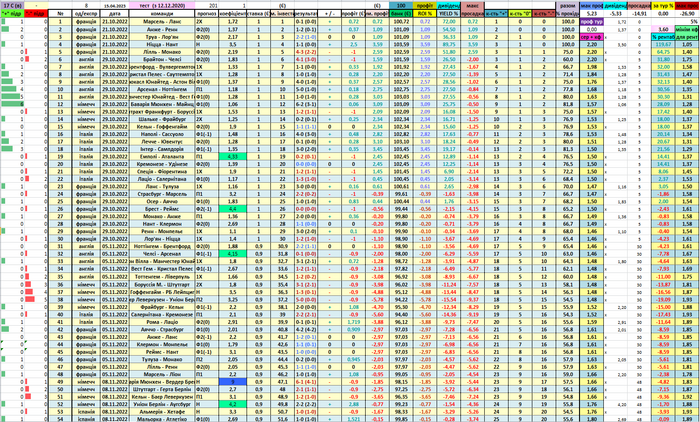Click the "Інтер - Сампдорія" match cell
This screenshot has width=700, height=422.
coord(162,149)
